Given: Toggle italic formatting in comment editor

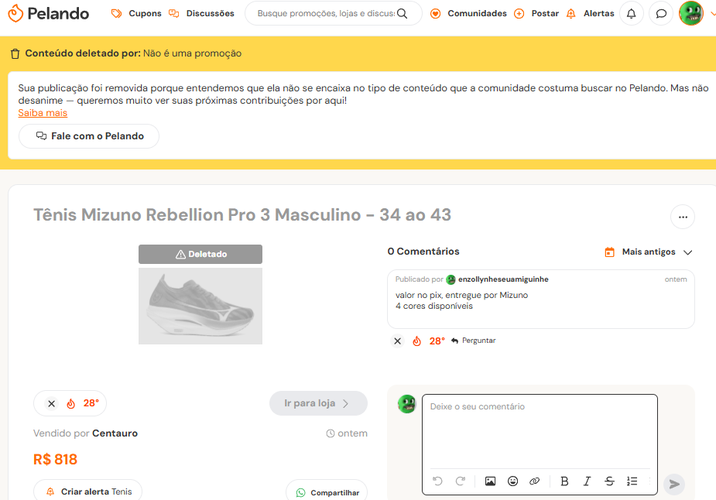Looking at the screenshot, I should [587, 481].
